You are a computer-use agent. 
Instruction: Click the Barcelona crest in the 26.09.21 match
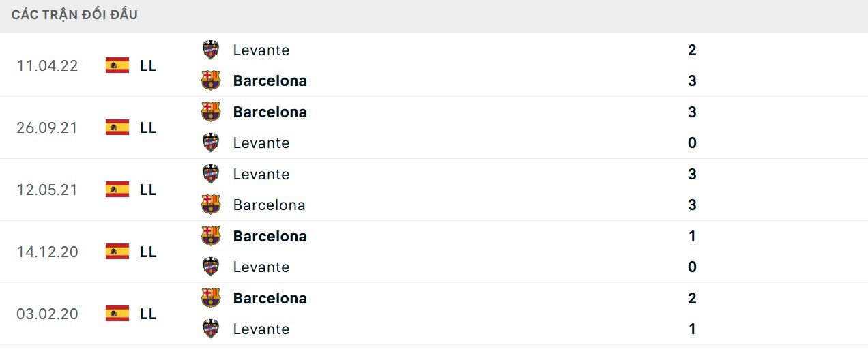(x=211, y=112)
